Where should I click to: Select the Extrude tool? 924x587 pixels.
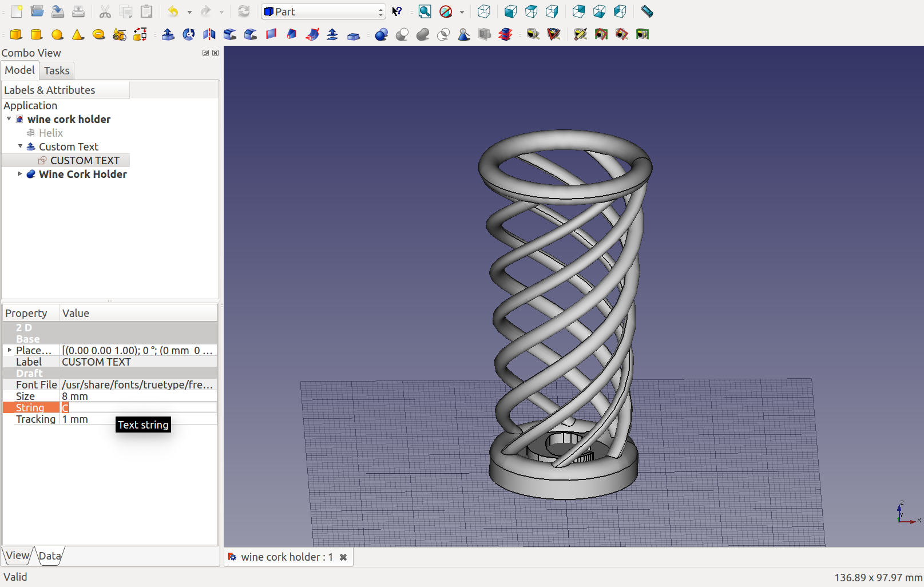coord(168,34)
